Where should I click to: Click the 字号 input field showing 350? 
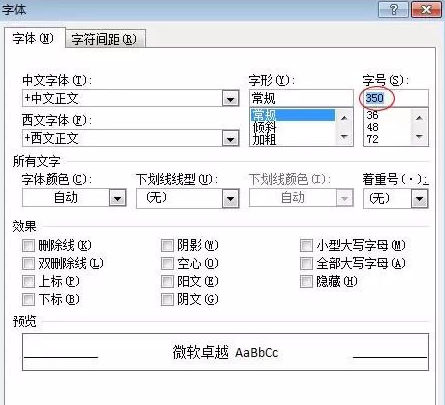click(395, 98)
